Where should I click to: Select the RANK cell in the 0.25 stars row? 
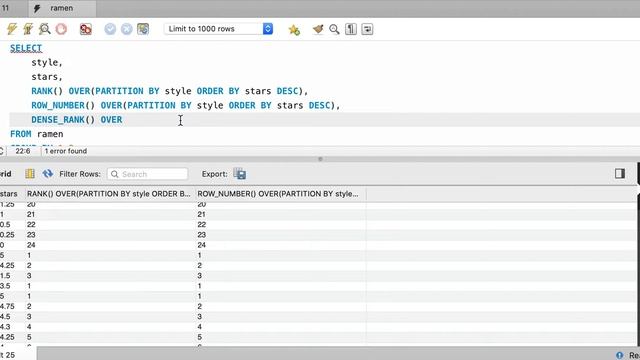111,235
